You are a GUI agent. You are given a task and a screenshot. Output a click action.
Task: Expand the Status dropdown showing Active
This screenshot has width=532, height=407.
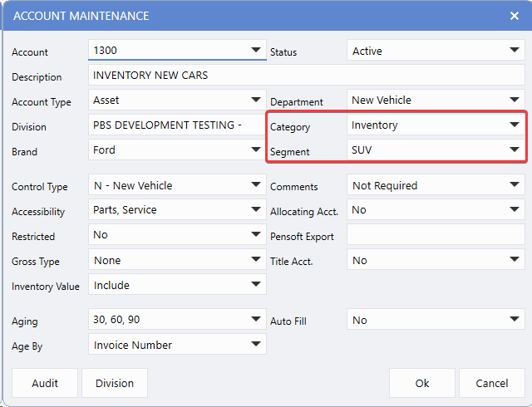[515, 51]
